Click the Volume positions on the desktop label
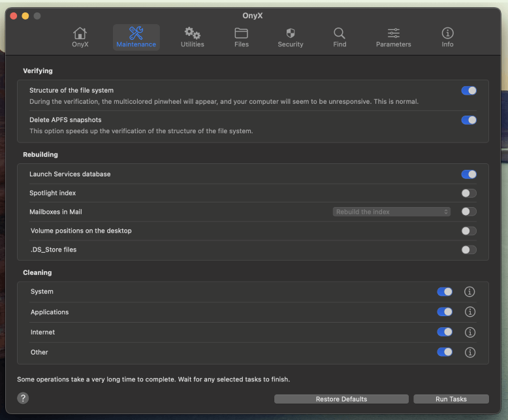Screen dimensions: 508x420 [x=81, y=231]
